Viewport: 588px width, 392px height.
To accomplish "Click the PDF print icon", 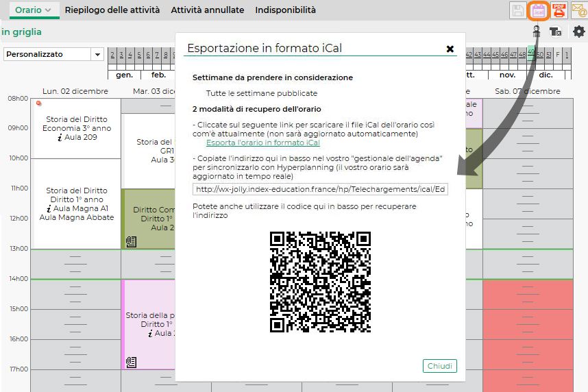I will coord(559,10).
